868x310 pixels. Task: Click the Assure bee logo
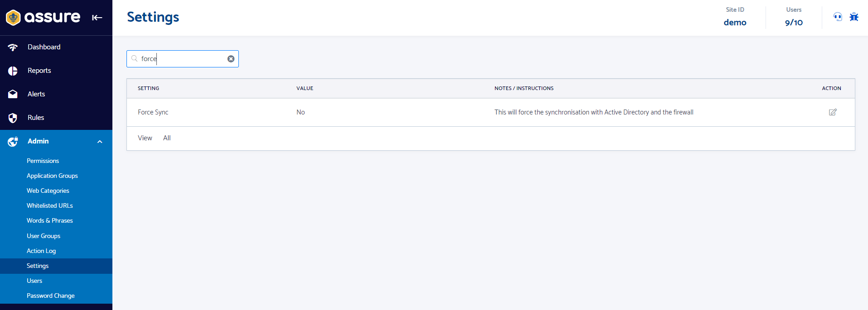(13, 18)
